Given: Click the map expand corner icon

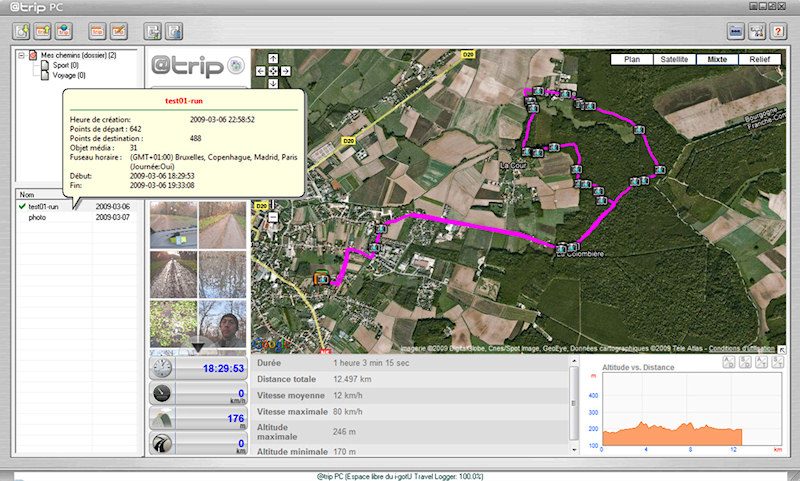Looking at the screenshot, I should [782, 349].
